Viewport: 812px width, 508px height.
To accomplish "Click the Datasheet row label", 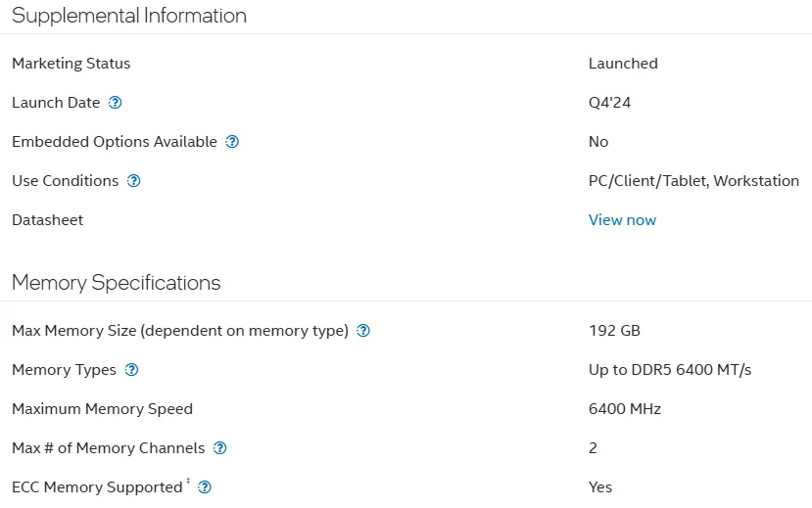I will (x=47, y=220).
